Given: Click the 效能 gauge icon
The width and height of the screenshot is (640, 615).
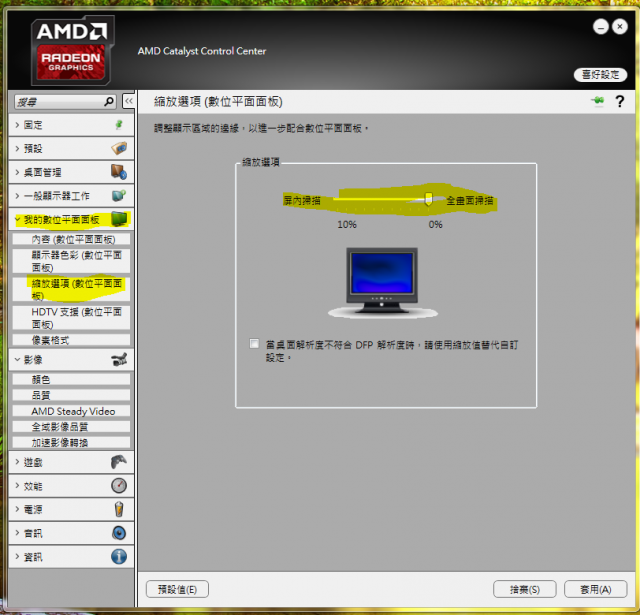Looking at the screenshot, I should (x=119, y=486).
